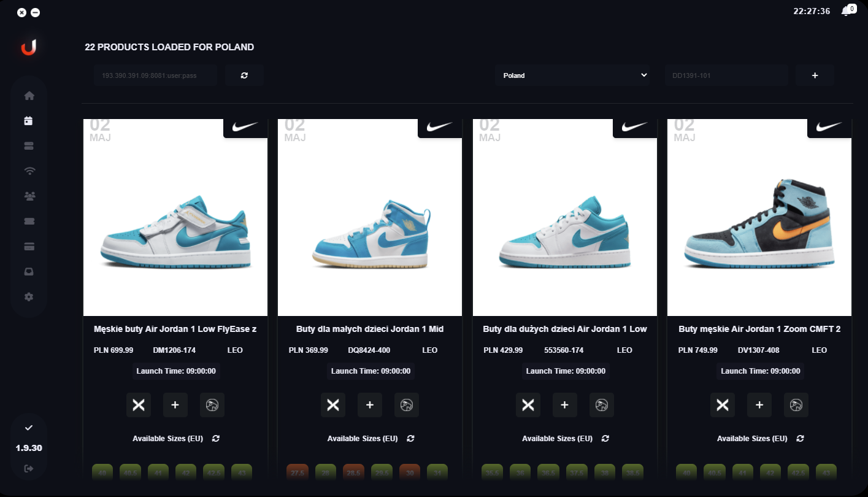Click the round logo icon under DM1206-174

[x=212, y=405]
